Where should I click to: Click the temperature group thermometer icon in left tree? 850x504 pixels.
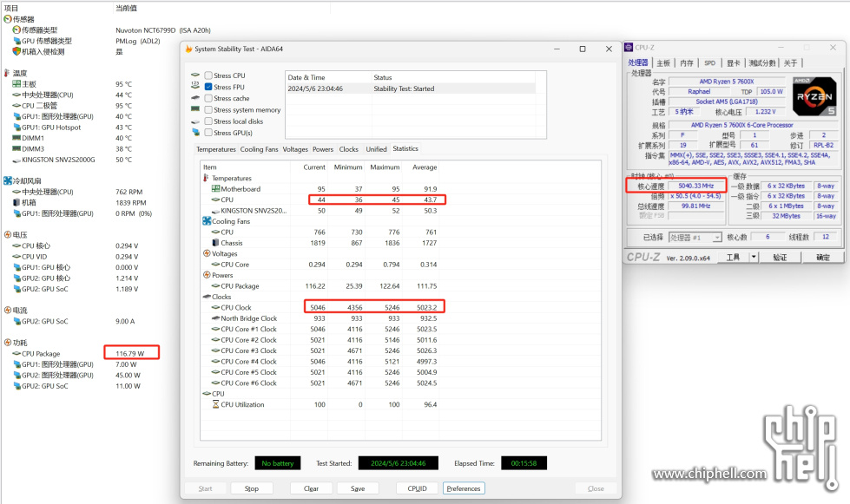[7, 73]
